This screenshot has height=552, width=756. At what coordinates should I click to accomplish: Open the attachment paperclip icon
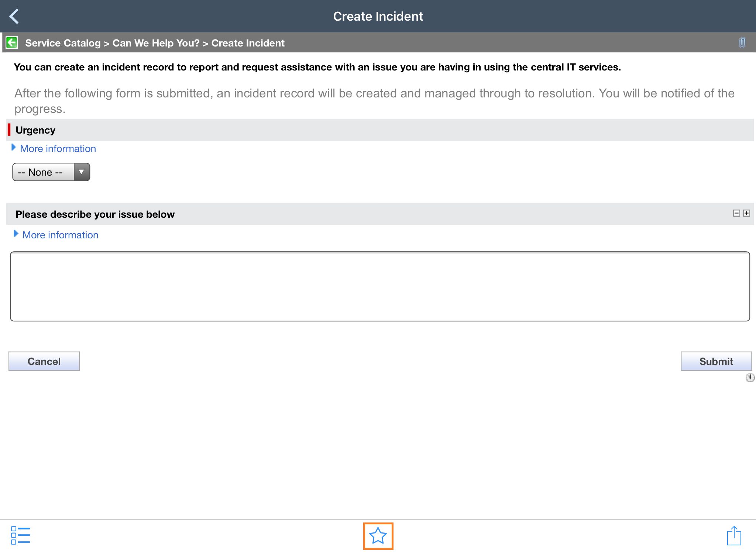(x=742, y=42)
